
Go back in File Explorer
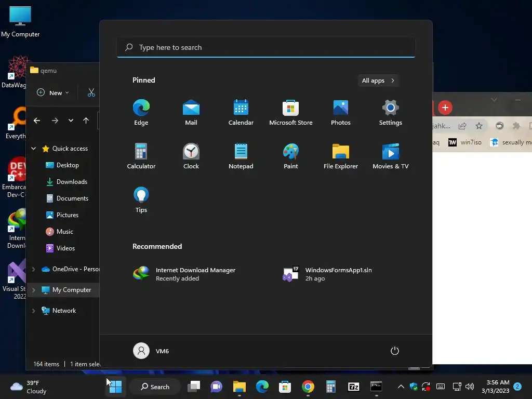[37, 121]
